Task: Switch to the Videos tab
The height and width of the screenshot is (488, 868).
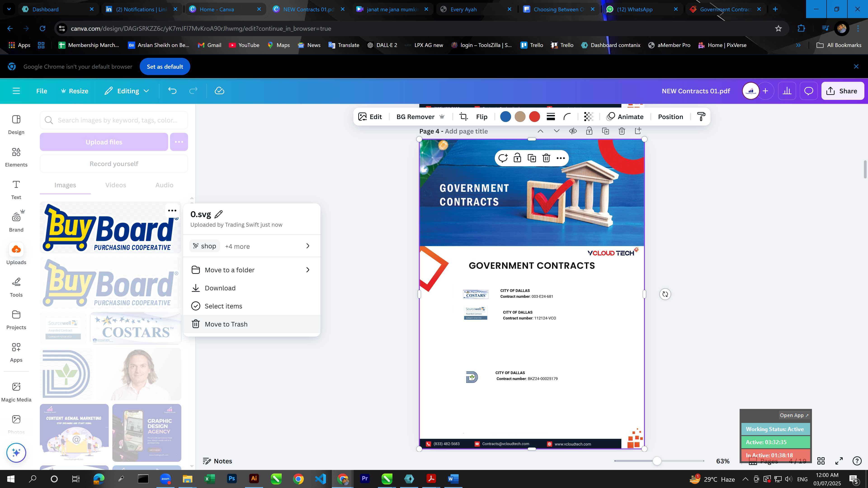Action: coord(116,185)
